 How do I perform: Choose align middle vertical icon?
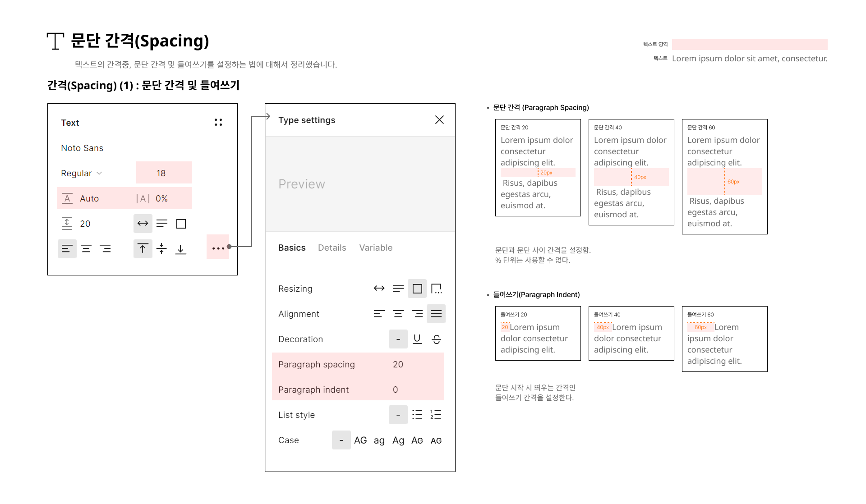161,248
